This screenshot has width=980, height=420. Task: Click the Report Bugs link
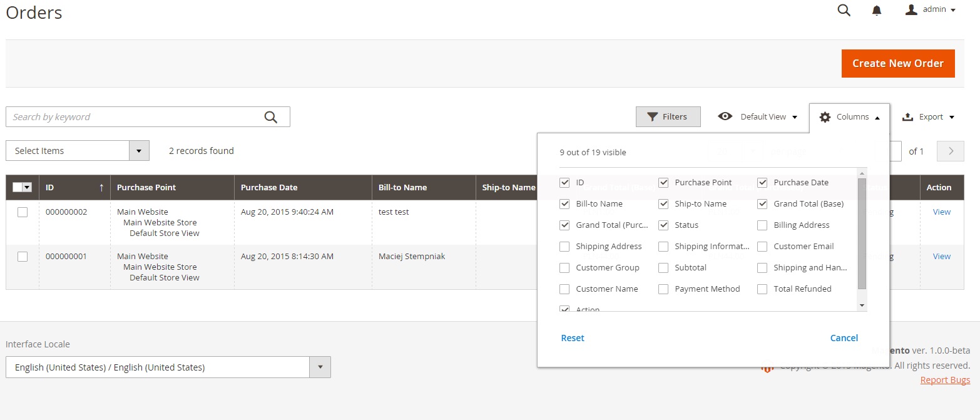pyautogui.click(x=945, y=379)
